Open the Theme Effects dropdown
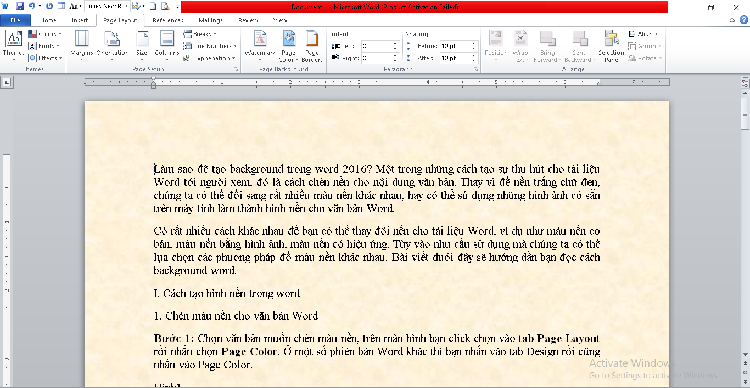Image resolution: width=750 pixels, height=388 pixels. tap(45, 58)
